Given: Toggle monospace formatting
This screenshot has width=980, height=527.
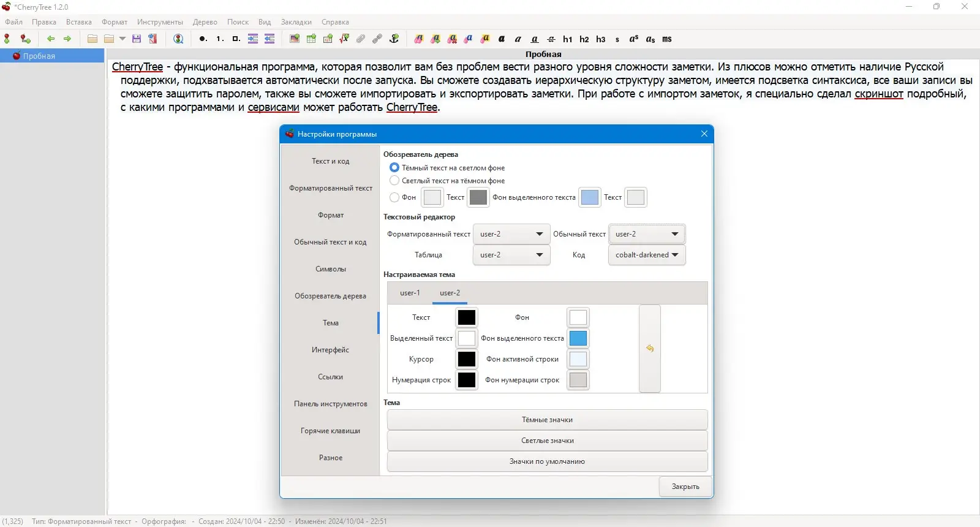Looking at the screenshot, I should (x=667, y=39).
